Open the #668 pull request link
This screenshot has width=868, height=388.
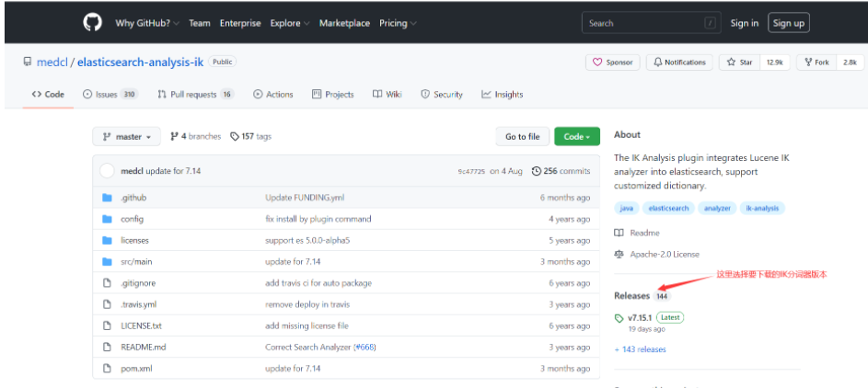(x=365, y=348)
